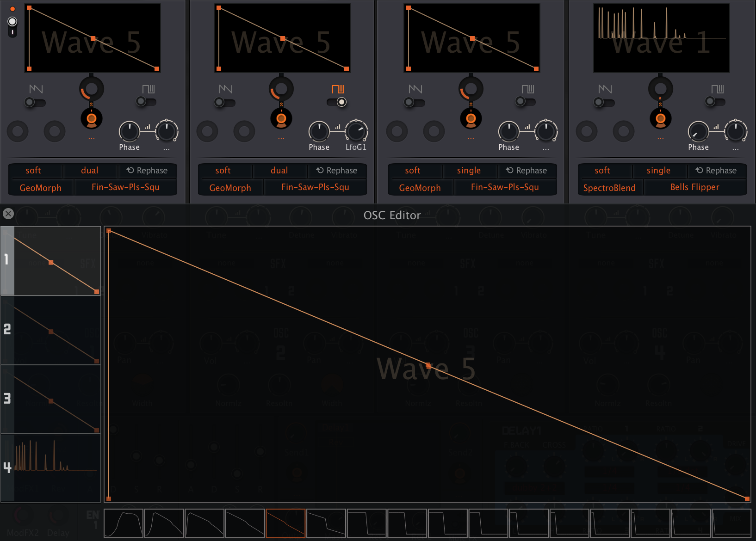Enable the saw wave switch on oscillator 4
Screen dimensions: 756x541
pos(604,102)
